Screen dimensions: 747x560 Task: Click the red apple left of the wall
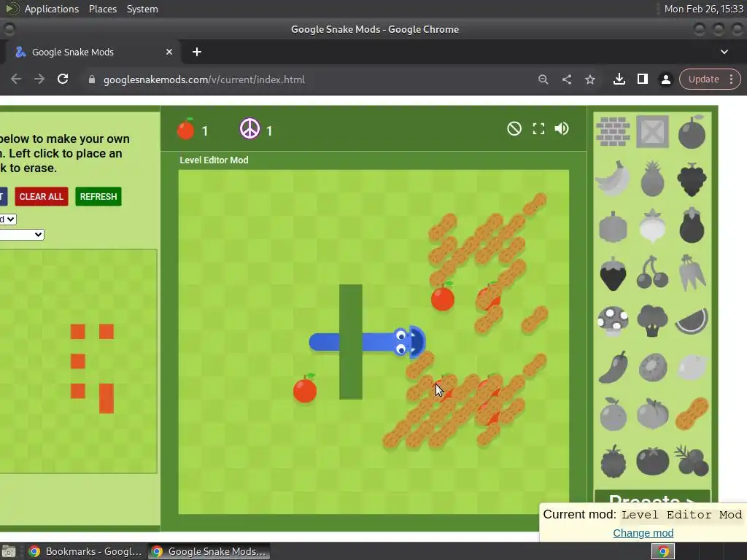[305, 389]
